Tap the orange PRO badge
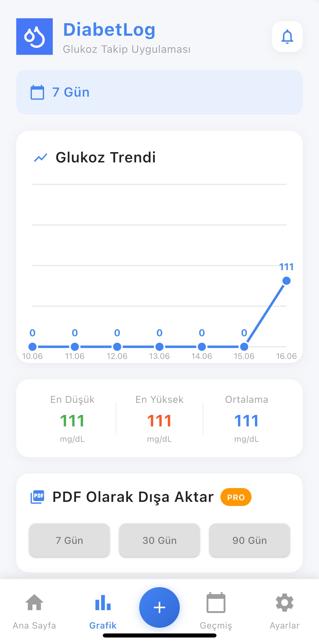319x644 pixels. pyautogui.click(x=236, y=497)
